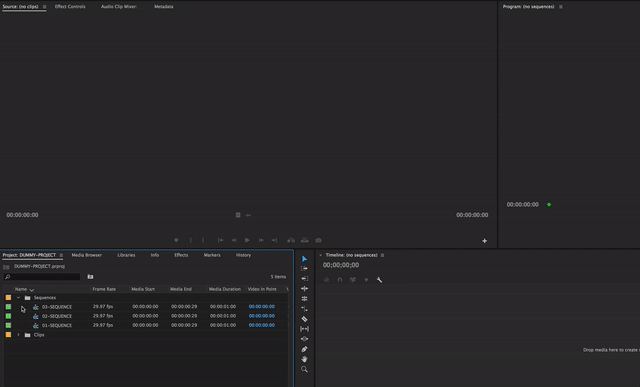
Task: Select the Track Select Forward tool
Action: [304, 269]
